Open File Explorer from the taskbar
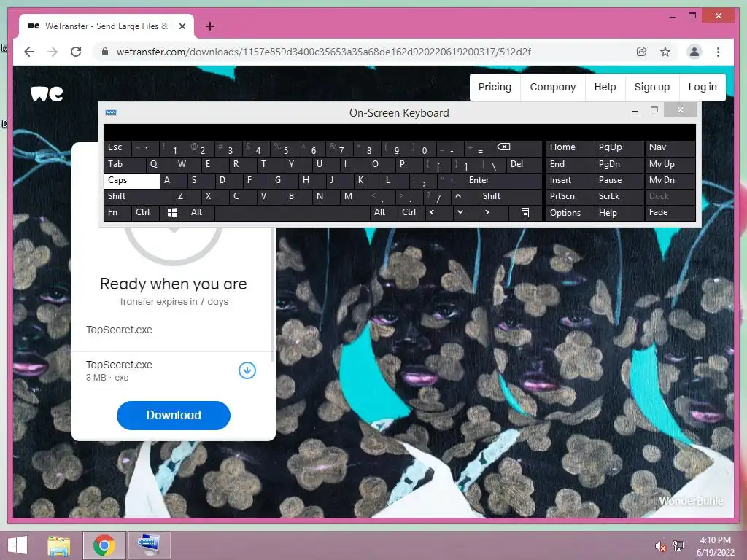This screenshot has width=747, height=560. [59, 545]
